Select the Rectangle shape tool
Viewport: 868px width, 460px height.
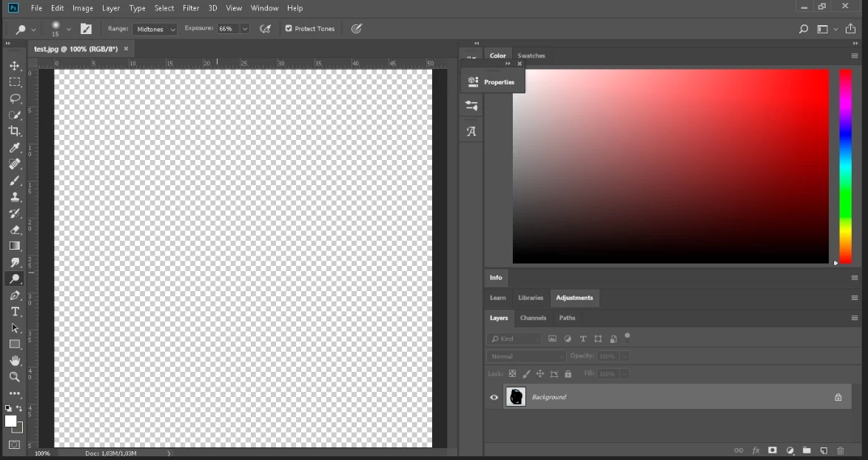pos(15,344)
